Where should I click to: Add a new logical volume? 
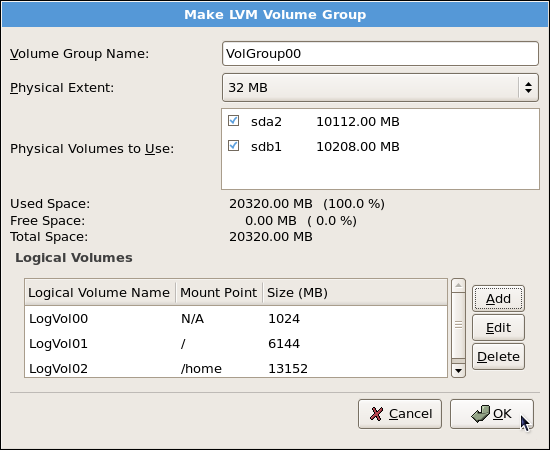[x=498, y=298]
